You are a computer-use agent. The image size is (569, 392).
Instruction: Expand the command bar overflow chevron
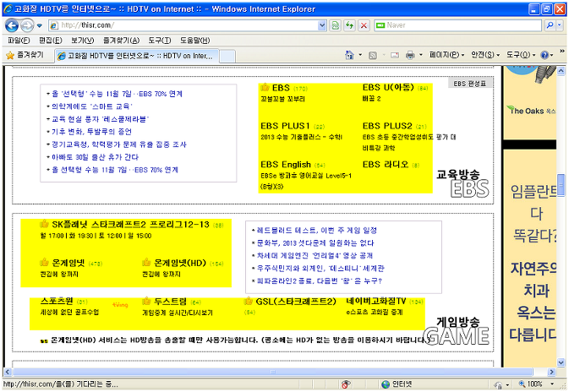562,52
